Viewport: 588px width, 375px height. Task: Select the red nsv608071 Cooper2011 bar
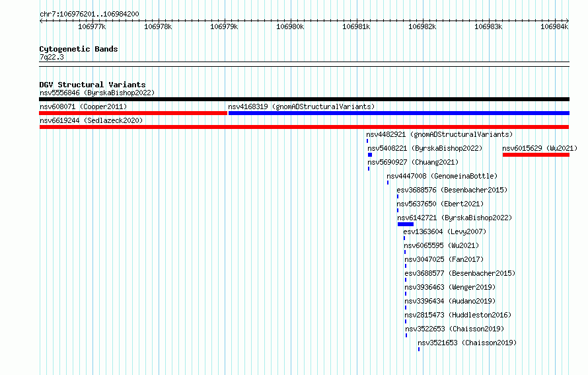[133, 113]
